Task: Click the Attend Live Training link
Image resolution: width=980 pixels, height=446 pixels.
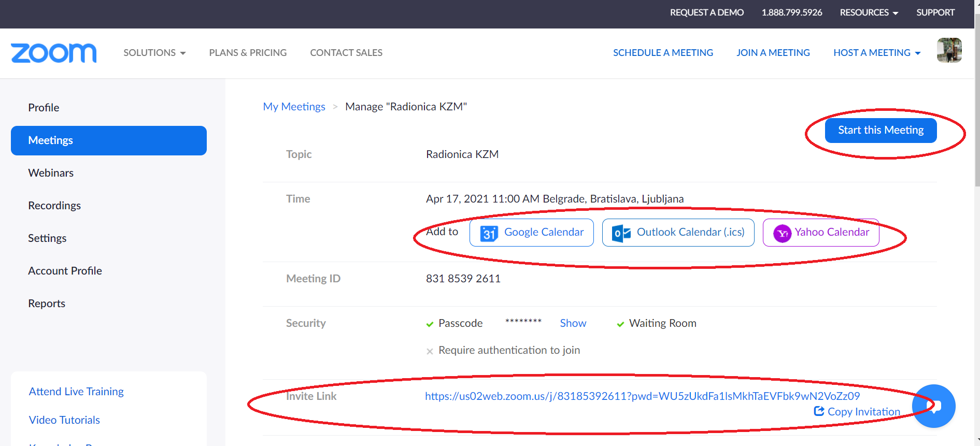Action: (76, 392)
